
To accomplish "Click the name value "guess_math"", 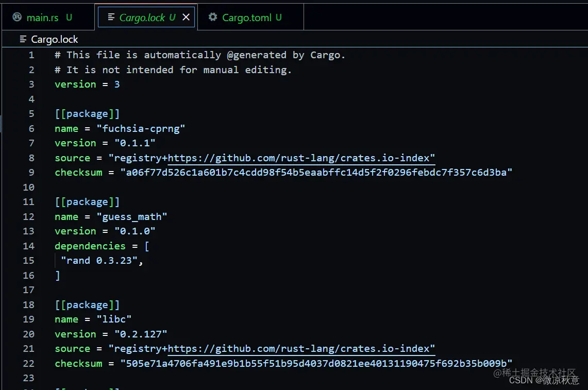I will (131, 217).
